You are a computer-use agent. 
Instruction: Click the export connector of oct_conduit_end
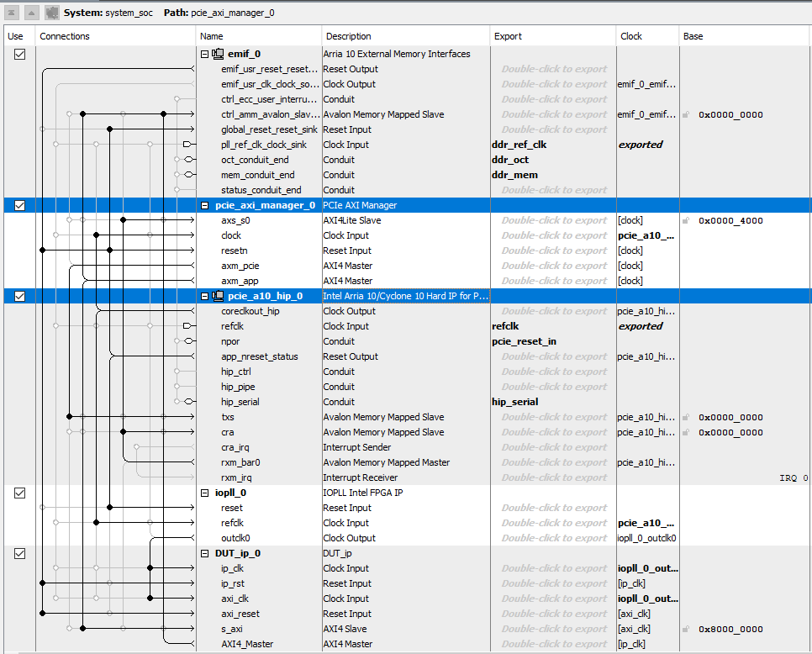(x=188, y=160)
